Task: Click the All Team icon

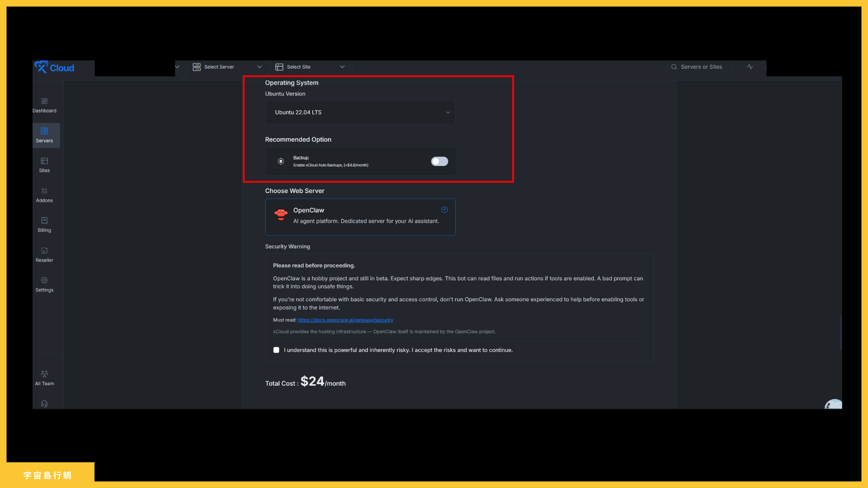Action: coord(44,374)
